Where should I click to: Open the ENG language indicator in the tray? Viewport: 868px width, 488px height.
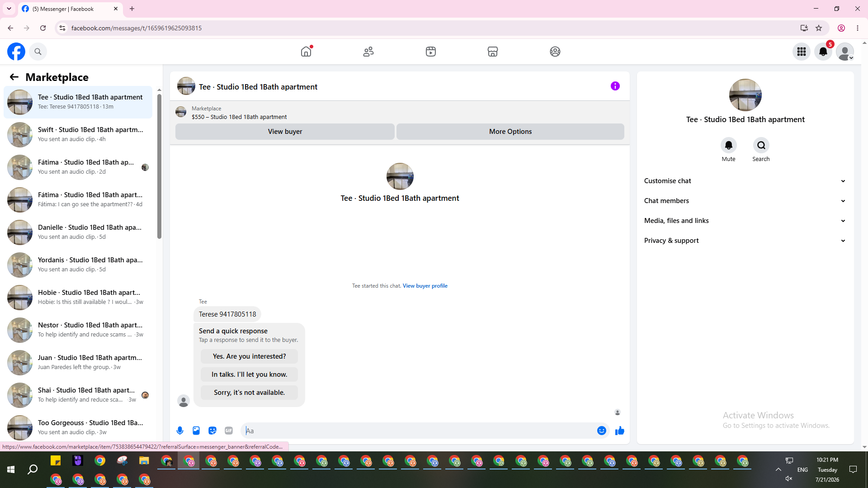tap(802, 470)
